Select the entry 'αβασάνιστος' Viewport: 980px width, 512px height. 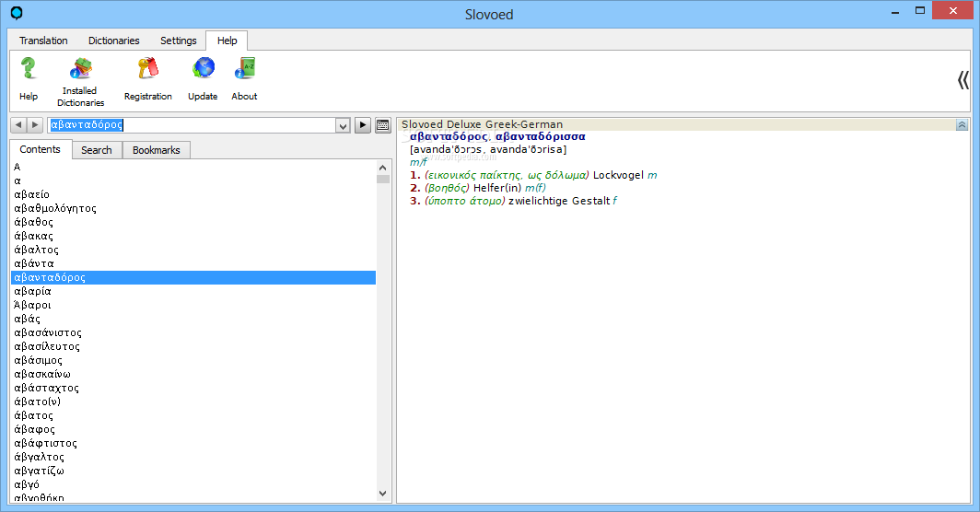(x=193, y=332)
